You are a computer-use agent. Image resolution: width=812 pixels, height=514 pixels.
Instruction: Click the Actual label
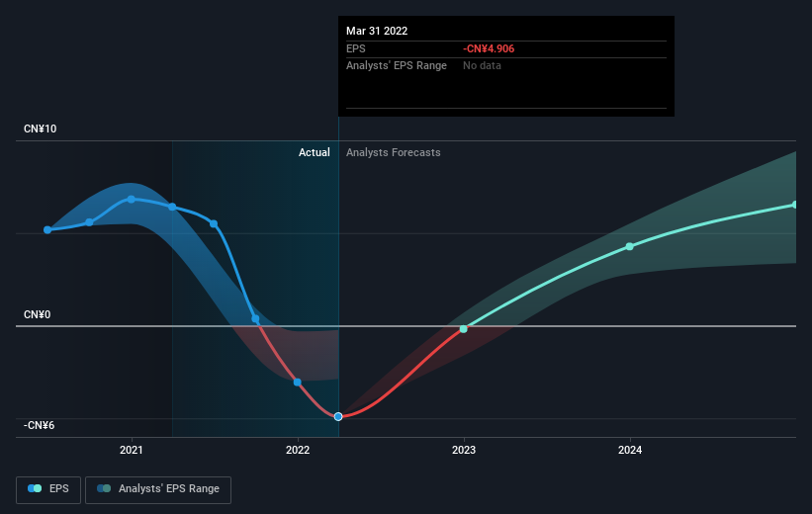(x=314, y=152)
